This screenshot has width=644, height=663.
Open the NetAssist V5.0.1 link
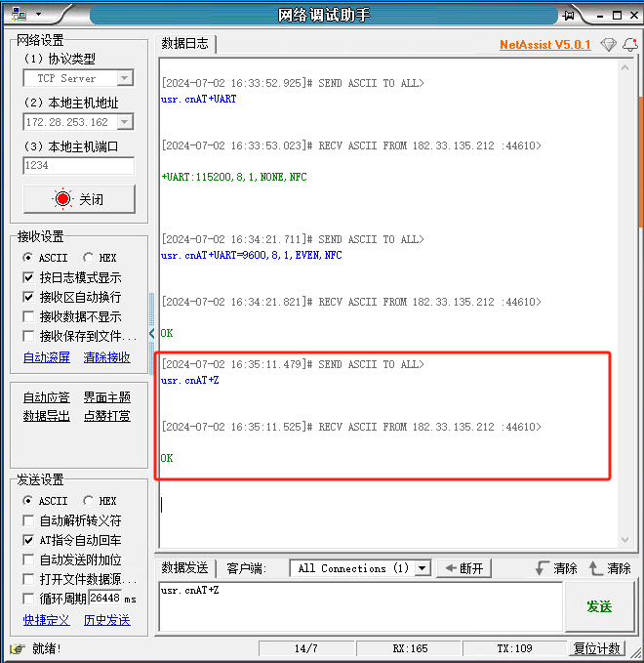545,44
